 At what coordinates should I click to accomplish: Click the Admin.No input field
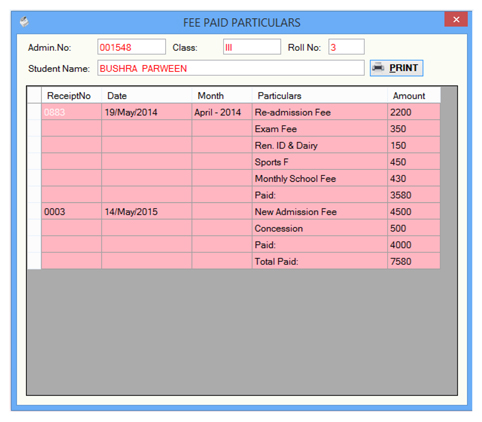(131, 47)
